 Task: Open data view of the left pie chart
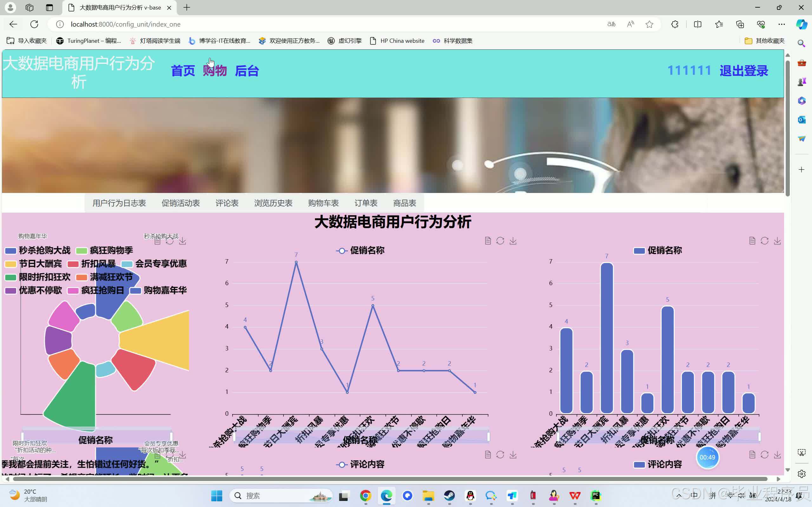(157, 241)
